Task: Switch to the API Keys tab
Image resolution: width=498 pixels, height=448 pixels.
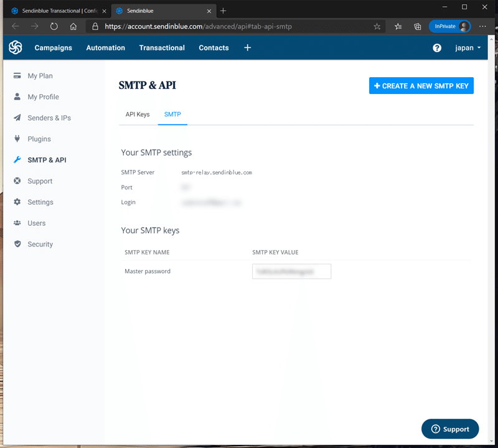Action: pyautogui.click(x=138, y=114)
